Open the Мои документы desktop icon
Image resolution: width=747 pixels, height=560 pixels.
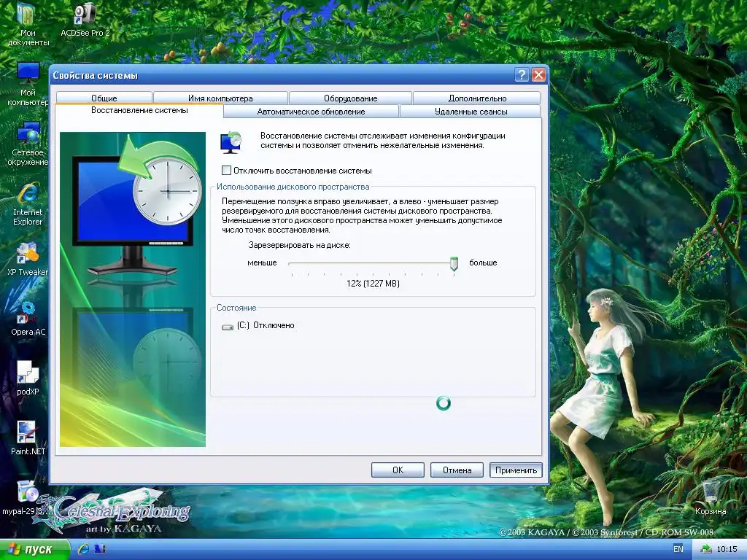(28, 24)
